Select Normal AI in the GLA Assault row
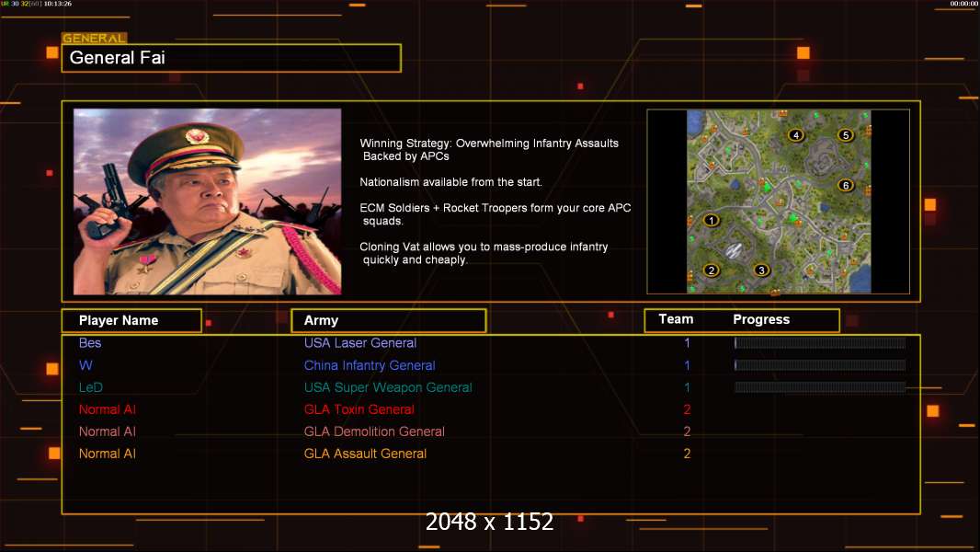 108,454
